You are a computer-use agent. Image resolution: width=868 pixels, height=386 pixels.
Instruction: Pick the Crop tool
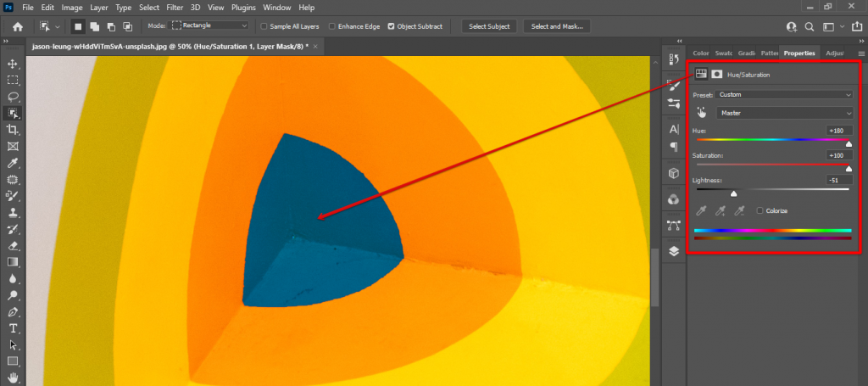[x=14, y=130]
